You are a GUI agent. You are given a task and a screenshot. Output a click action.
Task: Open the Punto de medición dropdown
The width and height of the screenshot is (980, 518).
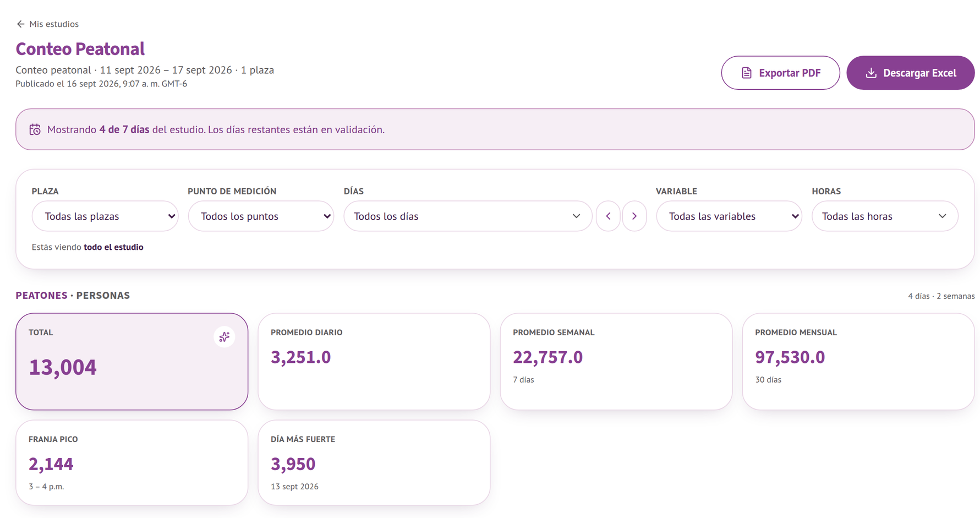(x=261, y=216)
